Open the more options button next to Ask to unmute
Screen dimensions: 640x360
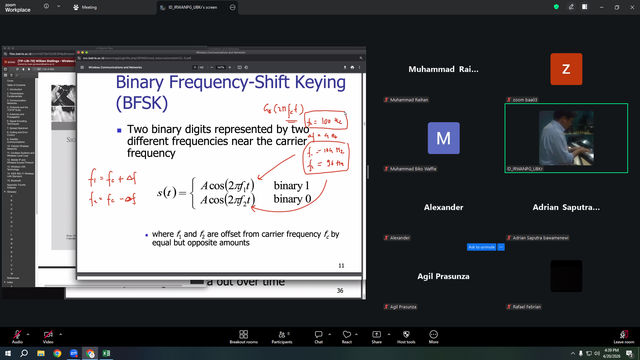coord(501,247)
